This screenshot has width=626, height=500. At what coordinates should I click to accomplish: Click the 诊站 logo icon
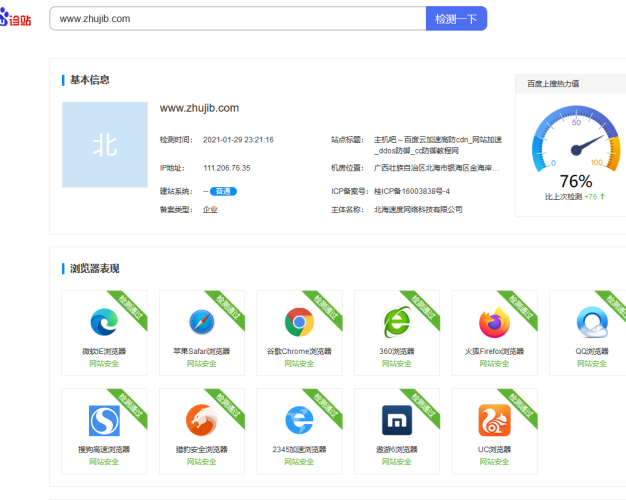(16, 18)
